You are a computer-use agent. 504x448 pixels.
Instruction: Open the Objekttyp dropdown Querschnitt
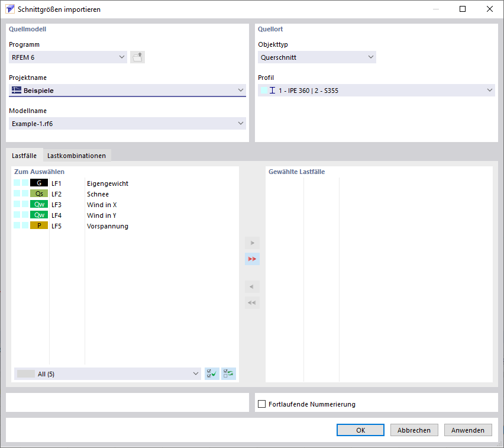317,57
